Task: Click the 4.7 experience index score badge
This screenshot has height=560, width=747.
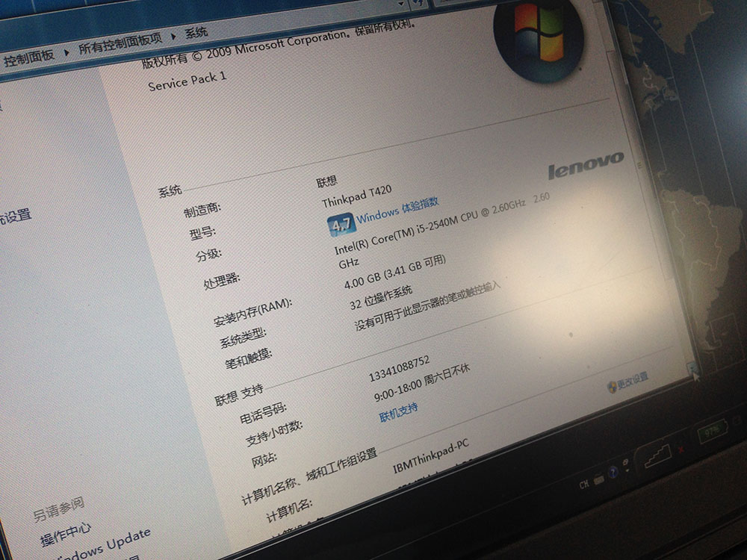Action: 341,223
